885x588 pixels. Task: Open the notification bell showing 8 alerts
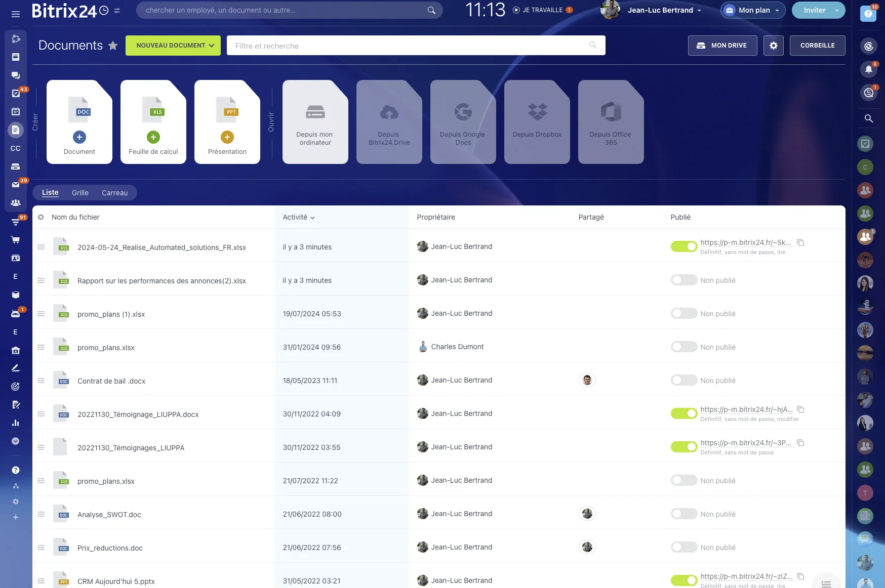click(x=869, y=70)
